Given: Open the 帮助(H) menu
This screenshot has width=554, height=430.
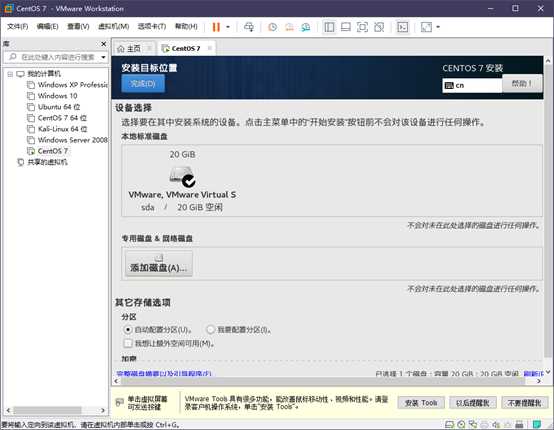Looking at the screenshot, I should click(186, 26).
